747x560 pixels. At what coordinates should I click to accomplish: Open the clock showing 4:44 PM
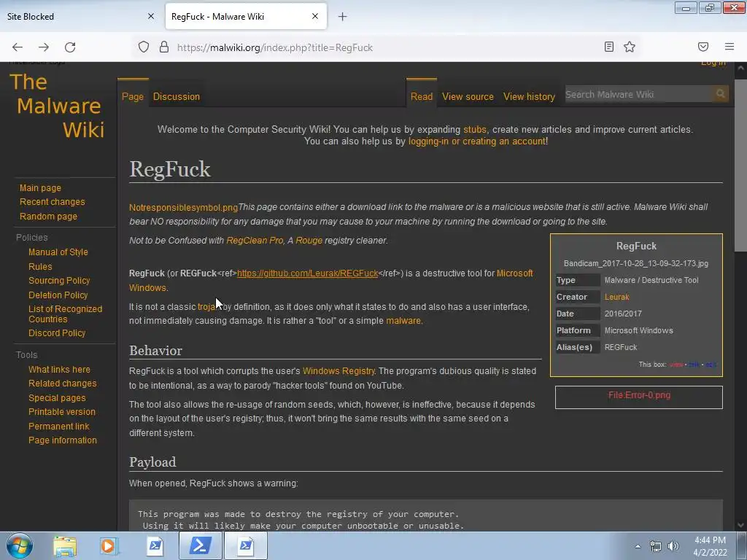[x=710, y=546]
